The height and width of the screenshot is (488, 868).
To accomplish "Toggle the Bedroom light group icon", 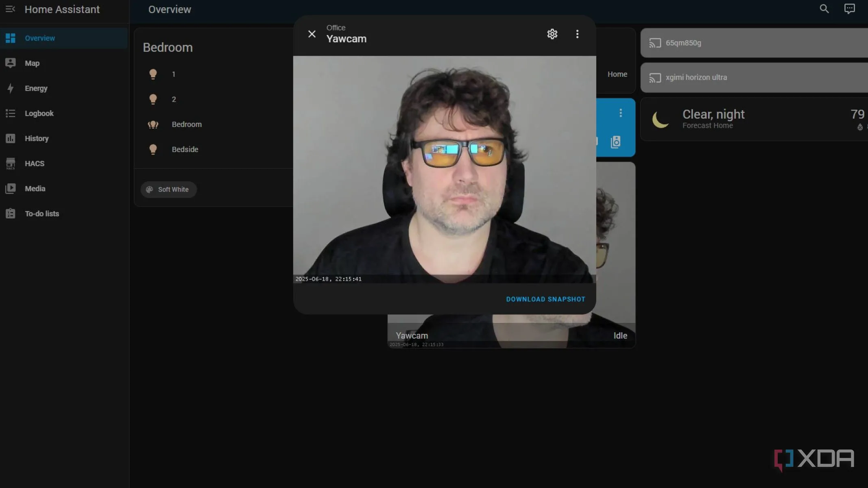I will pos(153,124).
